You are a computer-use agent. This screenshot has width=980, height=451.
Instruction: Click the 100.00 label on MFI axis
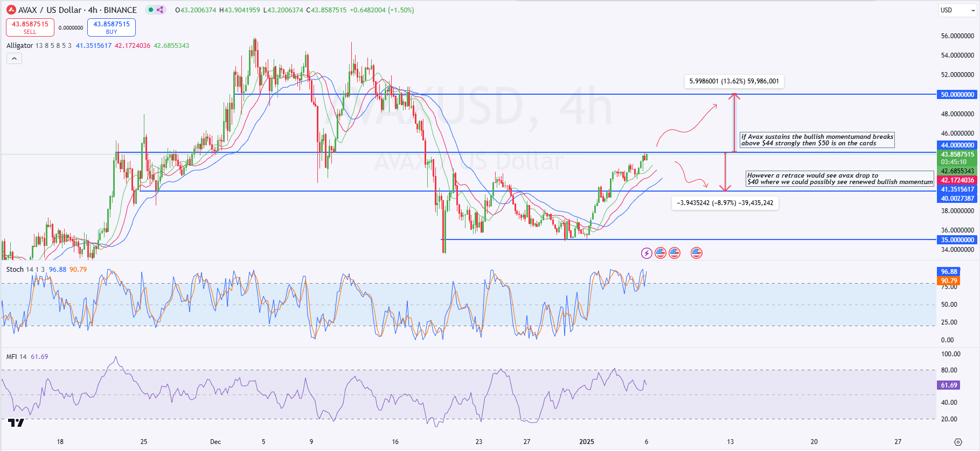(x=950, y=354)
